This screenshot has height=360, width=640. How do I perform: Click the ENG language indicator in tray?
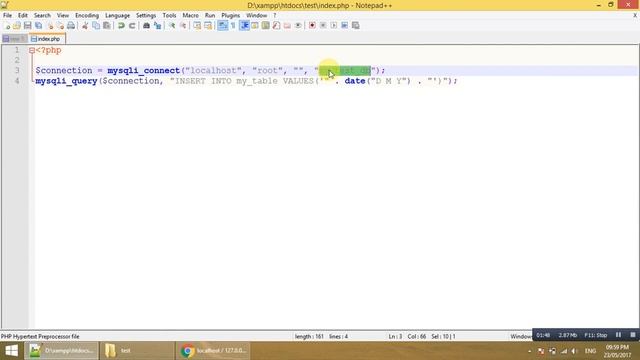[x=590, y=351]
